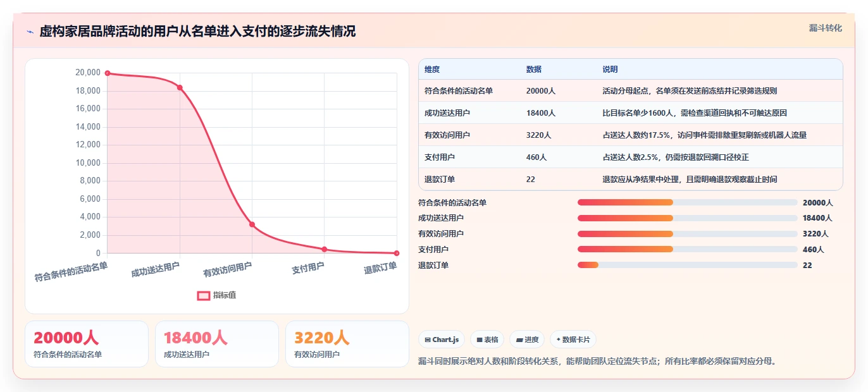
Task: Toggle the 指标值 legend swatch under the chart
Action: pos(204,295)
